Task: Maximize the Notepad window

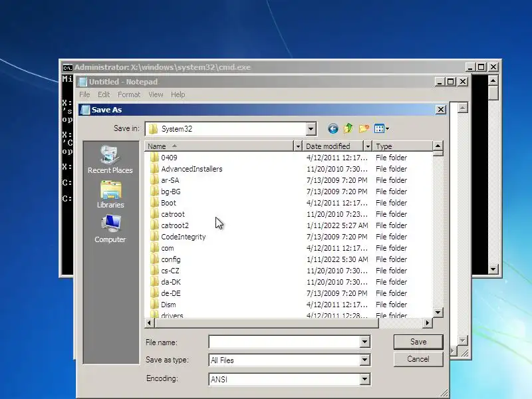Action: coord(451,82)
